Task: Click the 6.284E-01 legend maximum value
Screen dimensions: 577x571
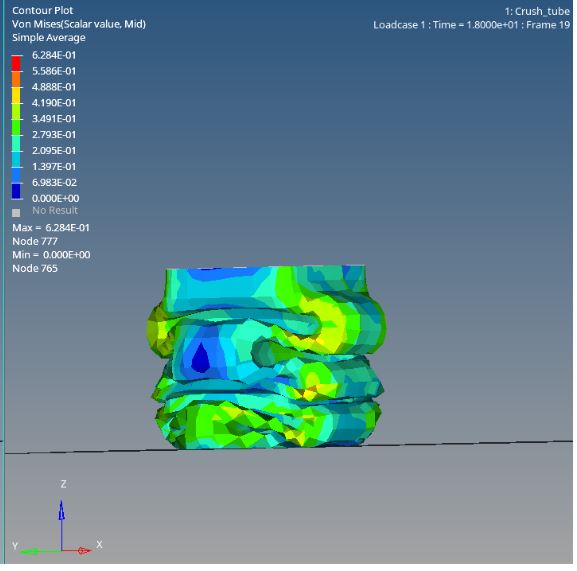Action: tap(54, 55)
